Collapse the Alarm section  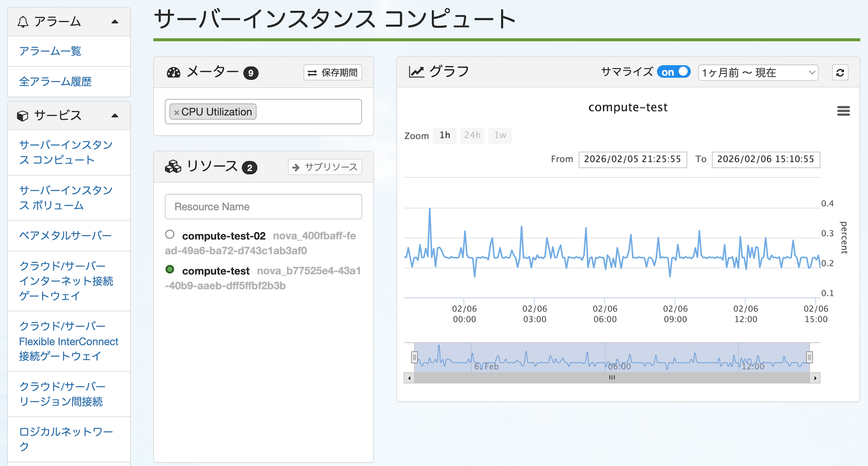[x=115, y=22]
